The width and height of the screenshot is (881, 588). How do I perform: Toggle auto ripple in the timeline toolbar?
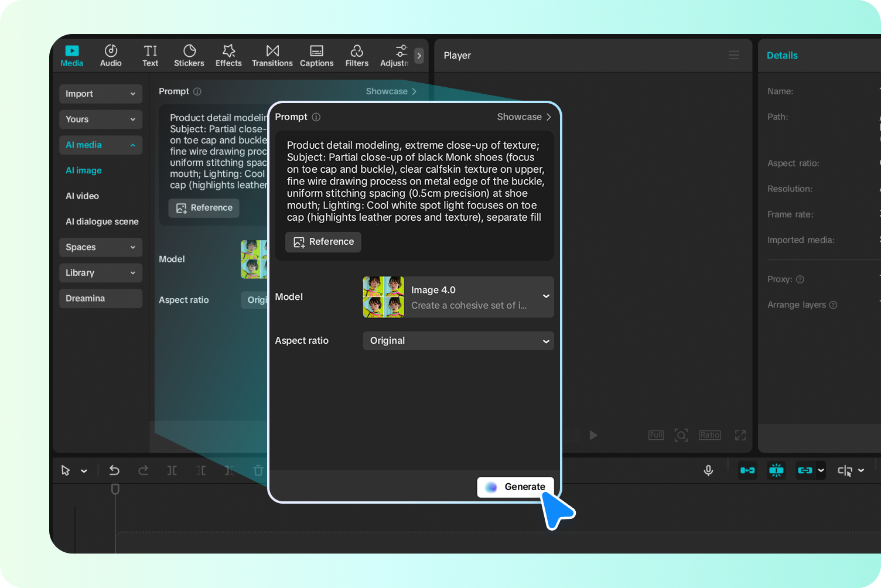click(x=747, y=470)
